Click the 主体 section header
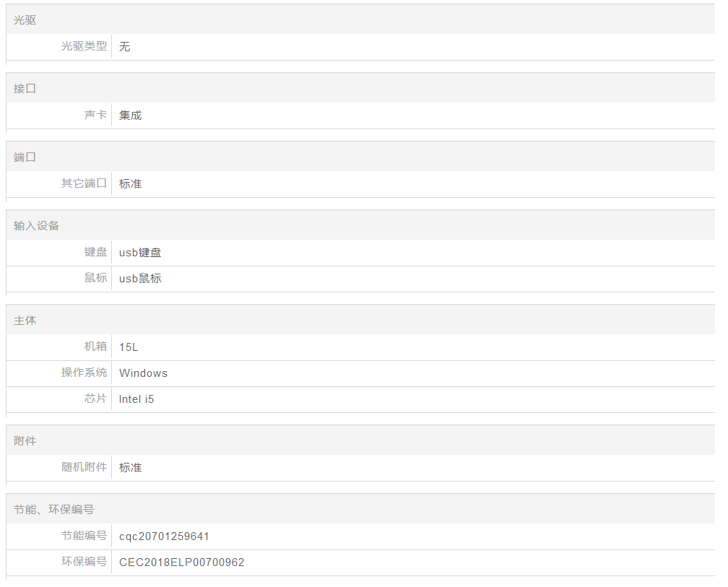This screenshot has width=728, height=587. click(x=25, y=321)
